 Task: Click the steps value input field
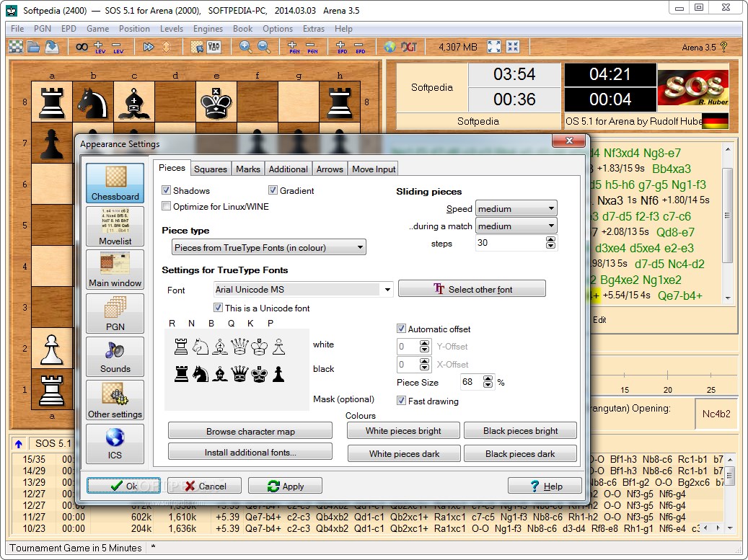click(x=511, y=243)
